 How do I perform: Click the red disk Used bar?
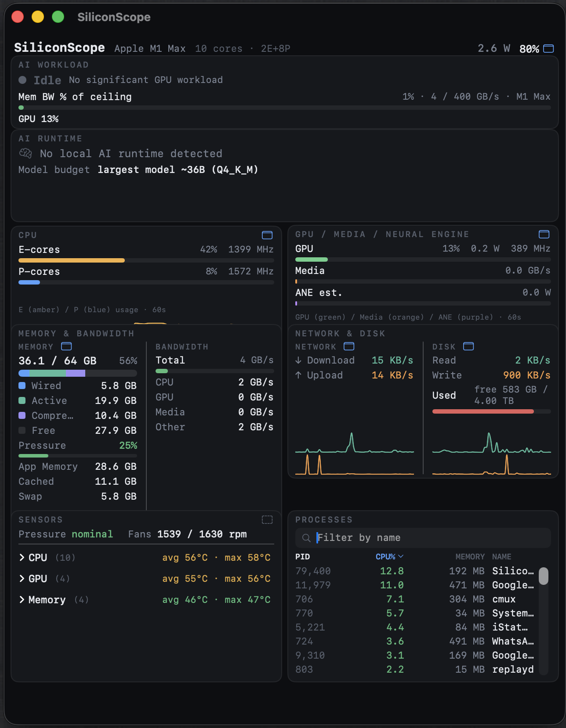click(483, 411)
